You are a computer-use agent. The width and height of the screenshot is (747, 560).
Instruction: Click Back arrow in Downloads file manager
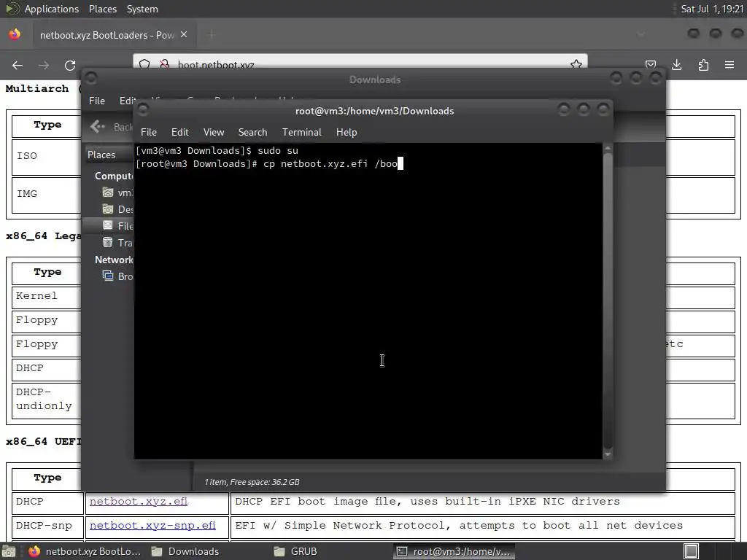point(97,126)
